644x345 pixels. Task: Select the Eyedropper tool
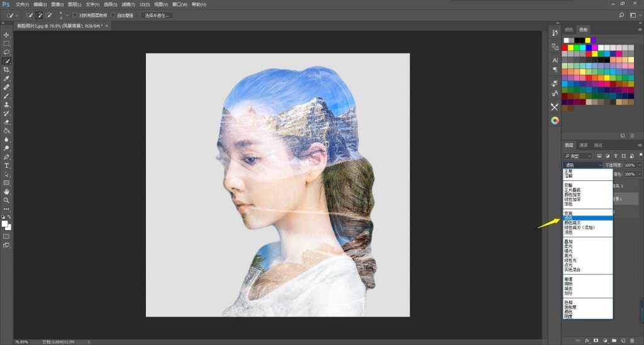point(6,79)
